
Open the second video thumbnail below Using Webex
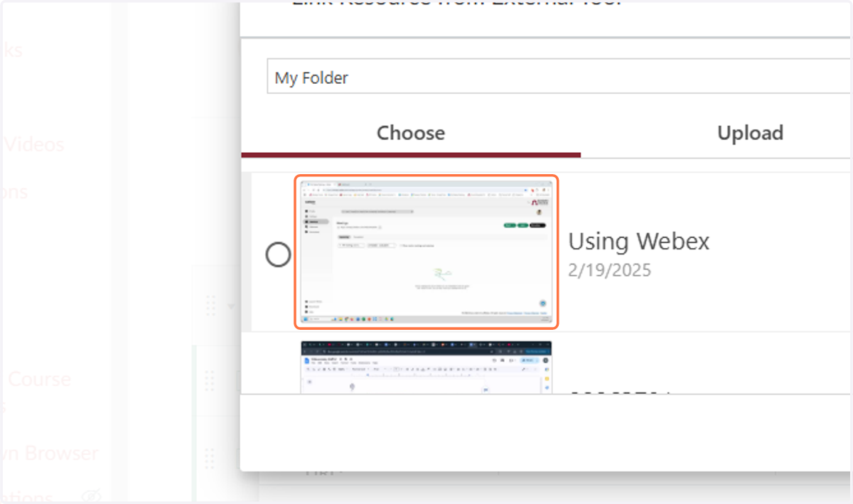tap(426, 367)
